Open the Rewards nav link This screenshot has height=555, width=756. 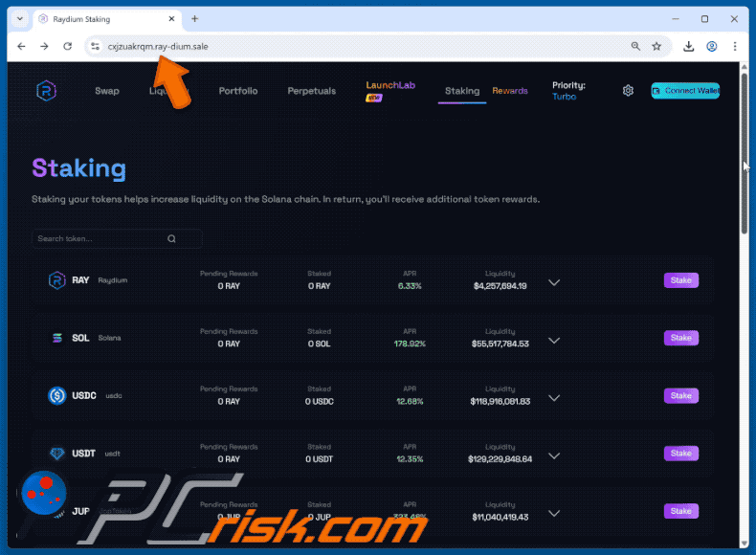tap(510, 91)
